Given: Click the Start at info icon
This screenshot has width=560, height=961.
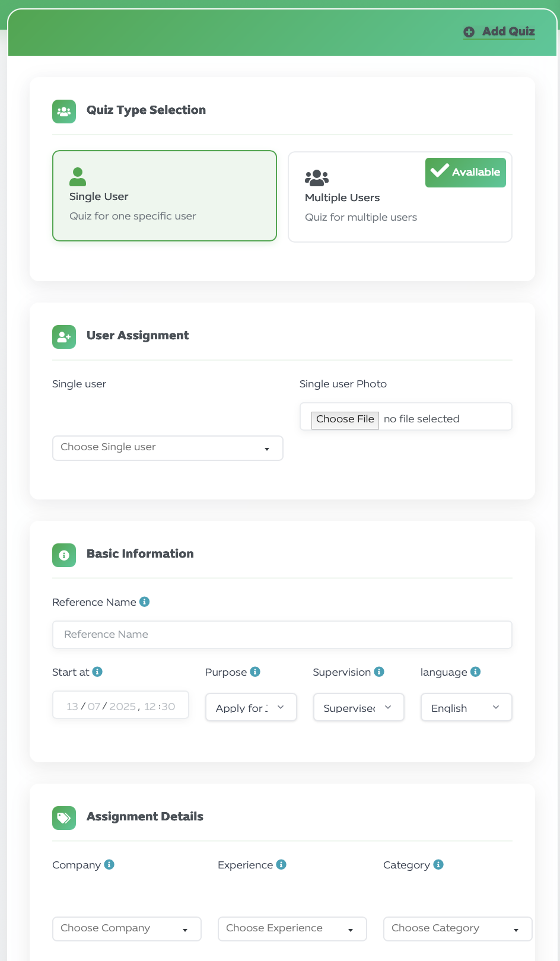Looking at the screenshot, I should pyautogui.click(x=97, y=672).
